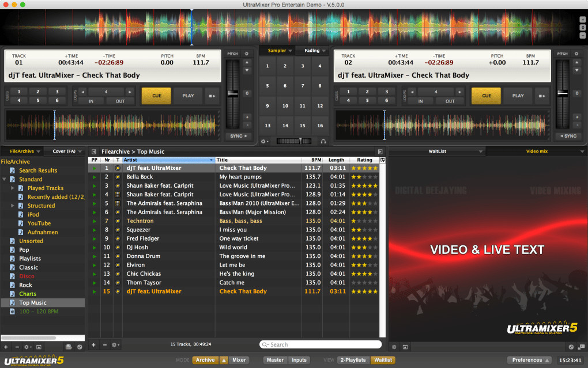The width and height of the screenshot is (588, 368).
Task: Open deck 1 pitch settings gear
Action: (247, 54)
